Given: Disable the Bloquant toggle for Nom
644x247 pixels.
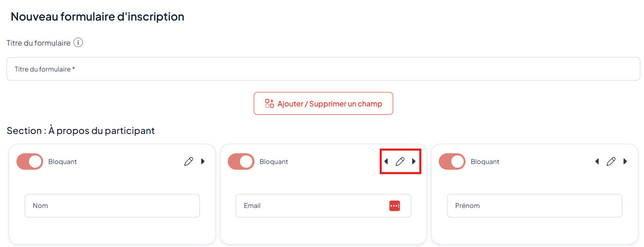Looking at the screenshot, I should click(x=30, y=162).
